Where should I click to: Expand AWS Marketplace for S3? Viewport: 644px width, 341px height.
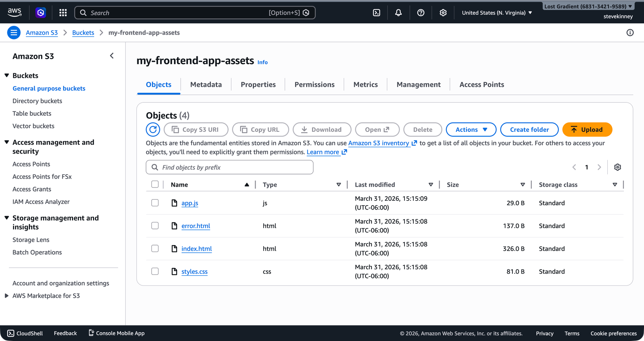(x=7, y=295)
